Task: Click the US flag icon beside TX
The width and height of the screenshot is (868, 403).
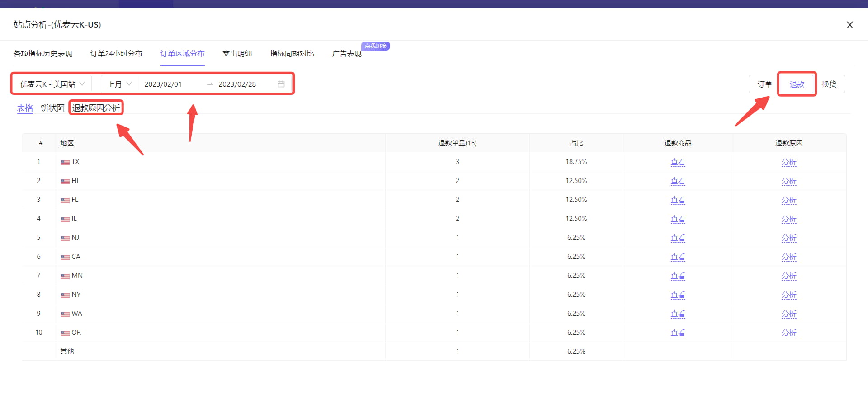Action: click(65, 162)
